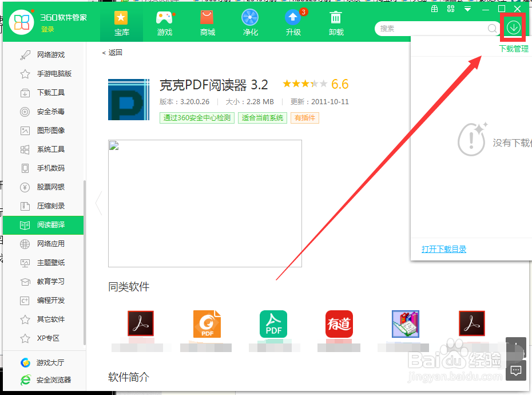532x395 pixels.
Task: Select 图形图像 category
Action: [x=43, y=131]
